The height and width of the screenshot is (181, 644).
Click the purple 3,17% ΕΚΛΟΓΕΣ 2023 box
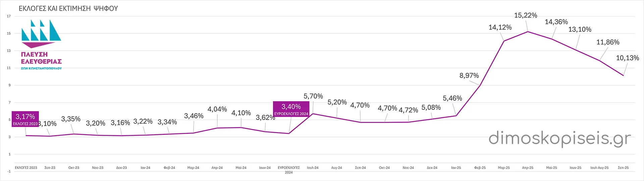click(x=25, y=120)
